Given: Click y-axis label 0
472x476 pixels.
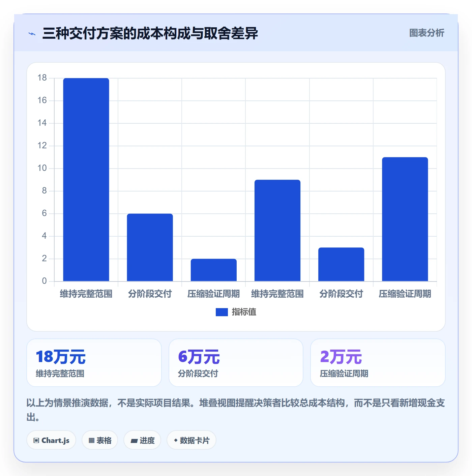Looking at the screenshot, I should (44, 281).
